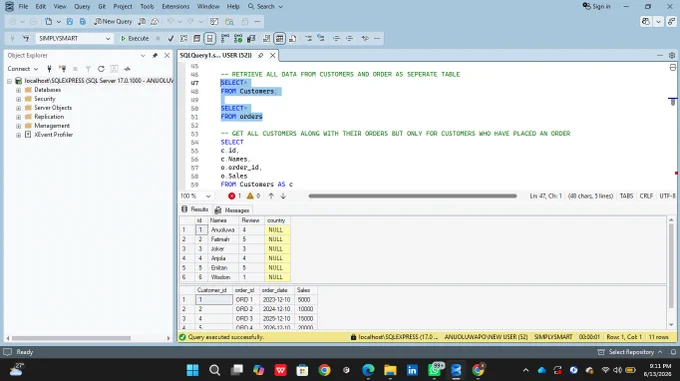Click the red error count indicator
680x381 pixels.
coord(235,196)
